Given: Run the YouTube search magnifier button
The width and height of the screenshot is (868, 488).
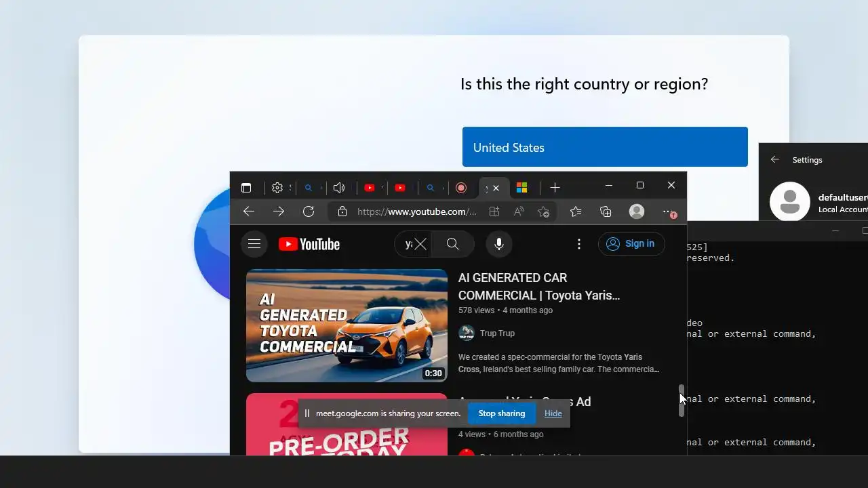Looking at the screenshot, I should [453, 244].
